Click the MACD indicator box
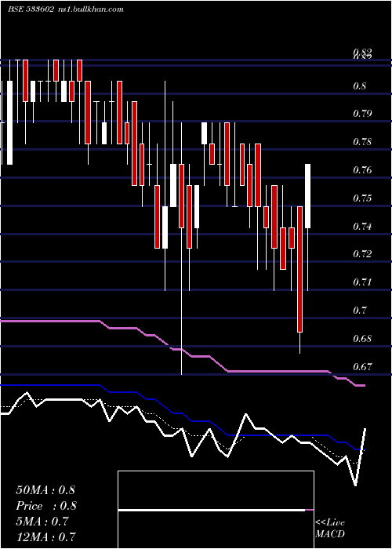The height and width of the screenshot is (549, 392). coord(216,510)
